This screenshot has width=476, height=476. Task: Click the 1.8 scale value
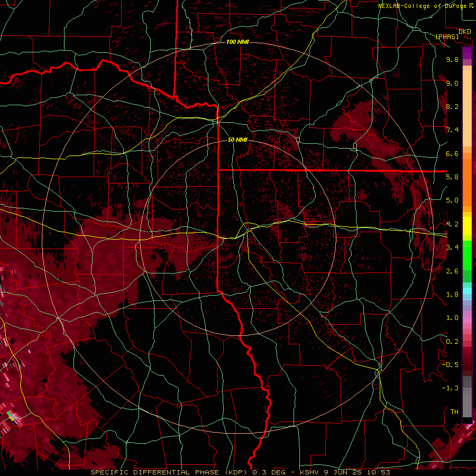tap(452, 295)
